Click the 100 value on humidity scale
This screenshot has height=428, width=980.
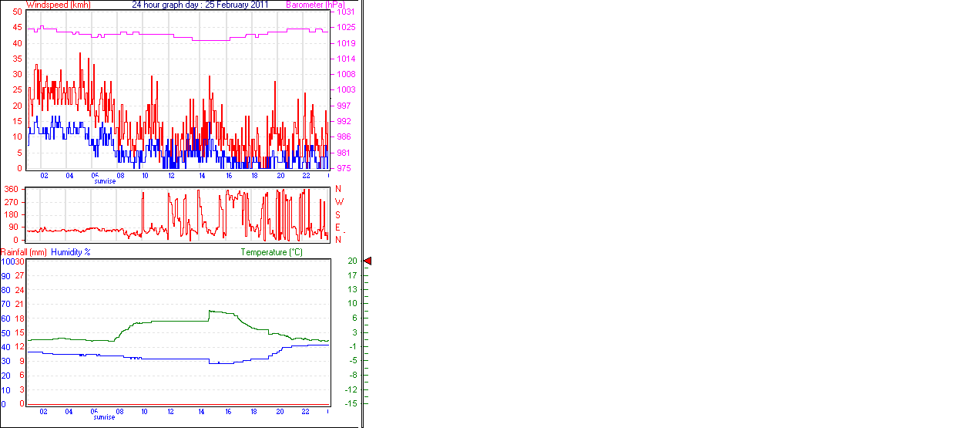pos(7,261)
